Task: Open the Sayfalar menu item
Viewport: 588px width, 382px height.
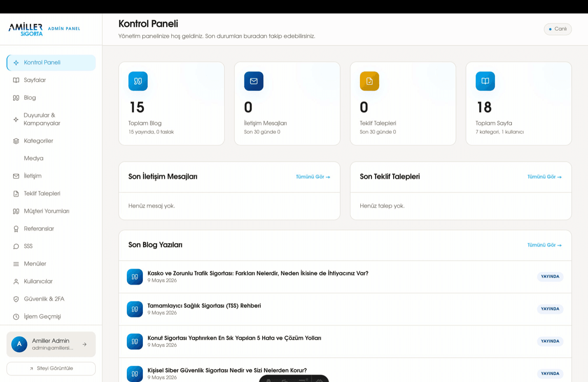Action: (x=51, y=80)
